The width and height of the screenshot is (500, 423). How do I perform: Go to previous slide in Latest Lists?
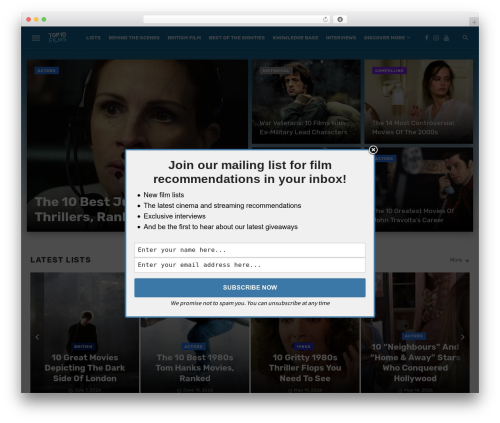(37, 337)
